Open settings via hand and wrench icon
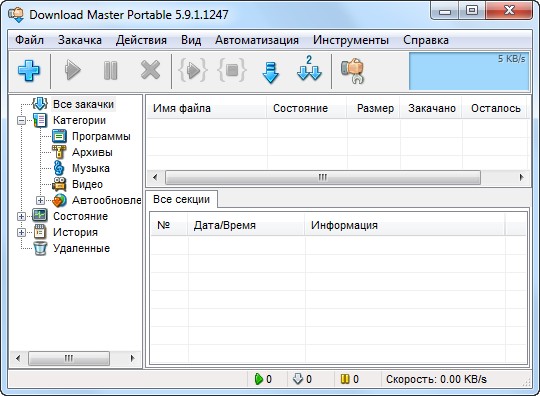This screenshot has width=540, height=396. click(x=353, y=71)
